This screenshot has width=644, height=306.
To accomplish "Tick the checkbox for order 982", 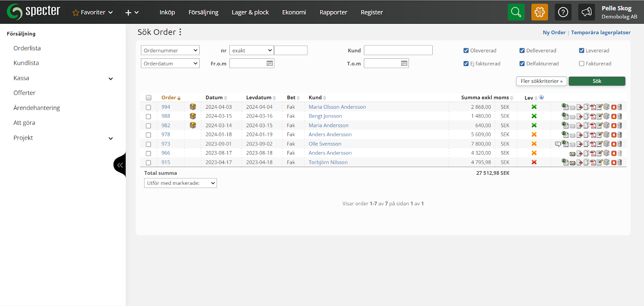I will point(149,126).
